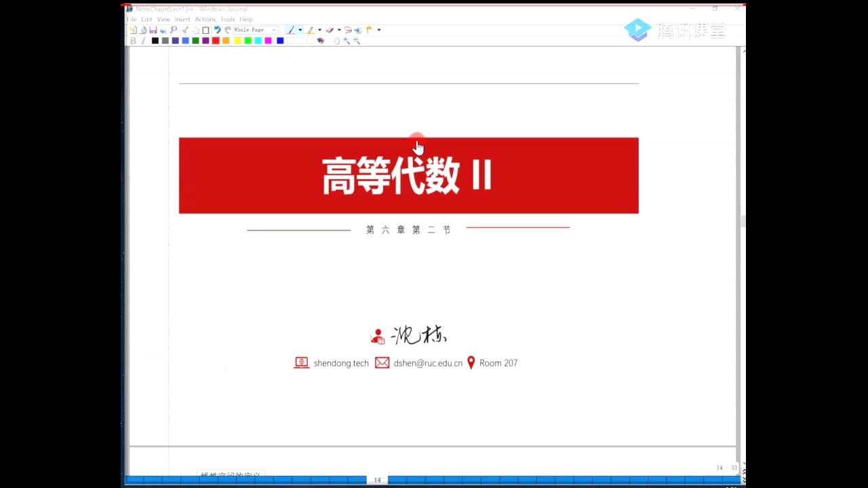Expand the Eraser options arrow

[x=339, y=30]
